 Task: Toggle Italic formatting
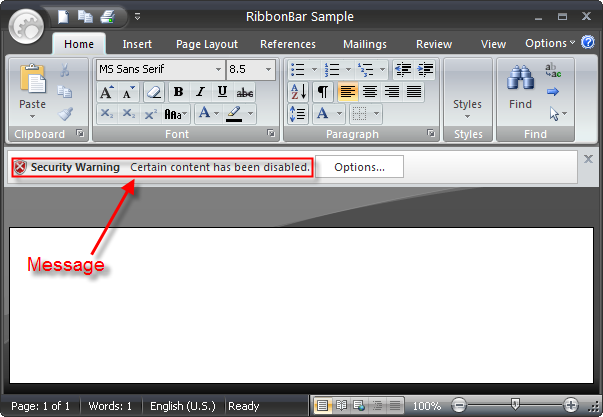pyautogui.click(x=200, y=92)
